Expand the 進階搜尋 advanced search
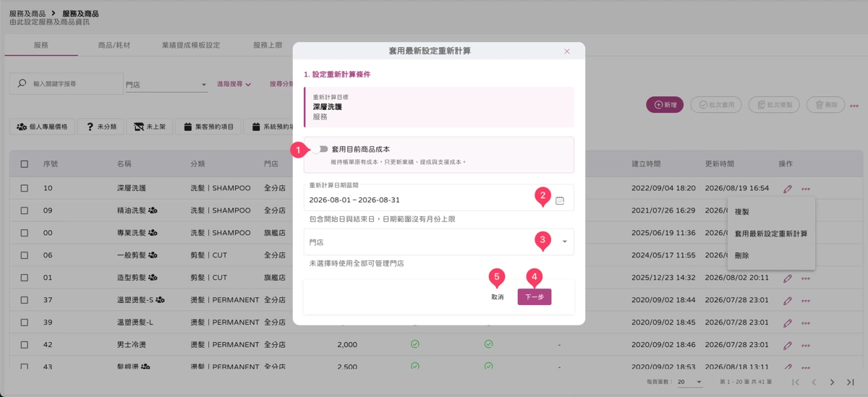The width and height of the screenshot is (868, 397). [234, 84]
